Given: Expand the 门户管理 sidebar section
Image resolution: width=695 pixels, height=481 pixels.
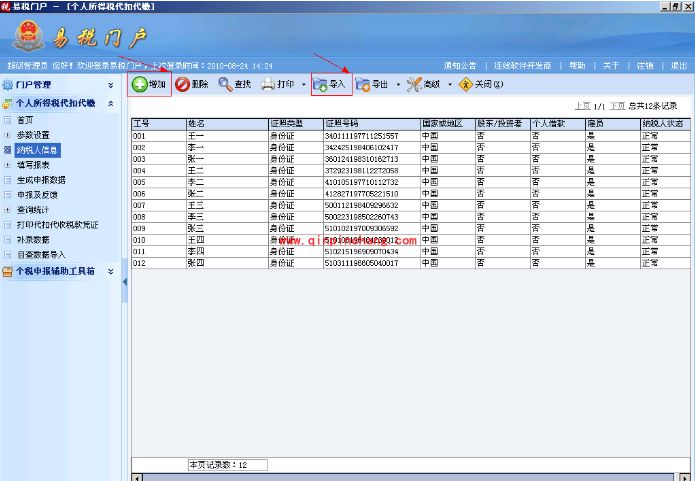Looking at the screenshot, I should [x=110, y=85].
